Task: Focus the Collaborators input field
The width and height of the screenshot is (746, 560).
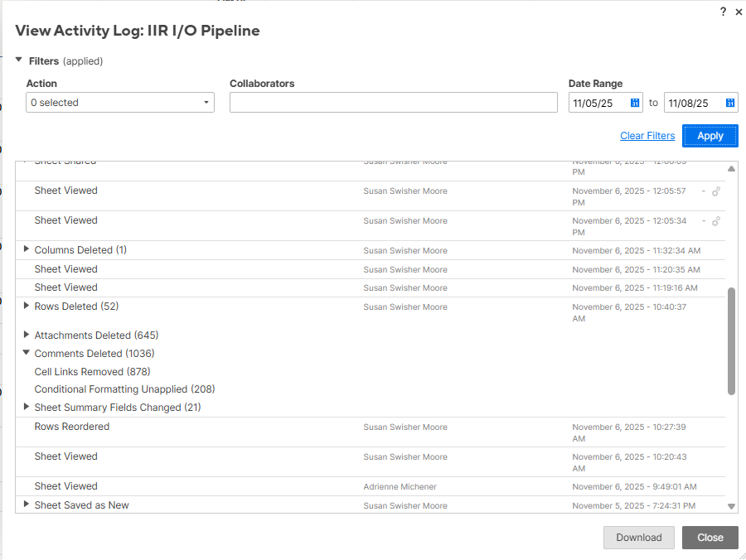Action: pyautogui.click(x=394, y=102)
